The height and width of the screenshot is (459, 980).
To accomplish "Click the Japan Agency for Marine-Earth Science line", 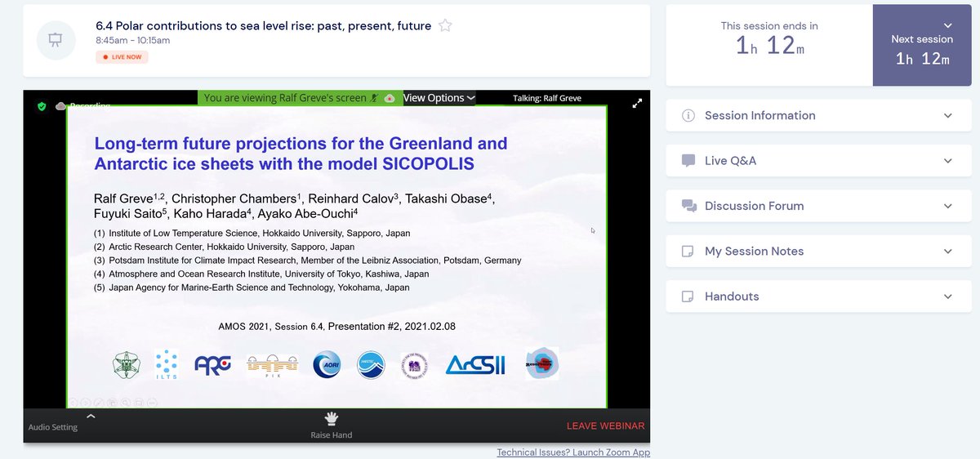I will click(252, 287).
